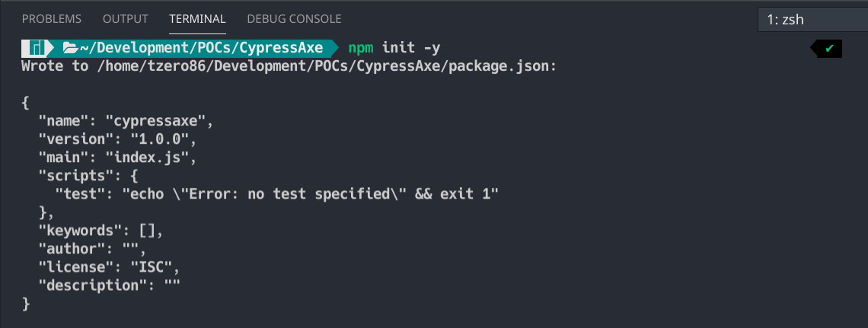The width and height of the screenshot is (868, 328).
Task: Click the "license": "ISC" output line
Action: (108, 267)
